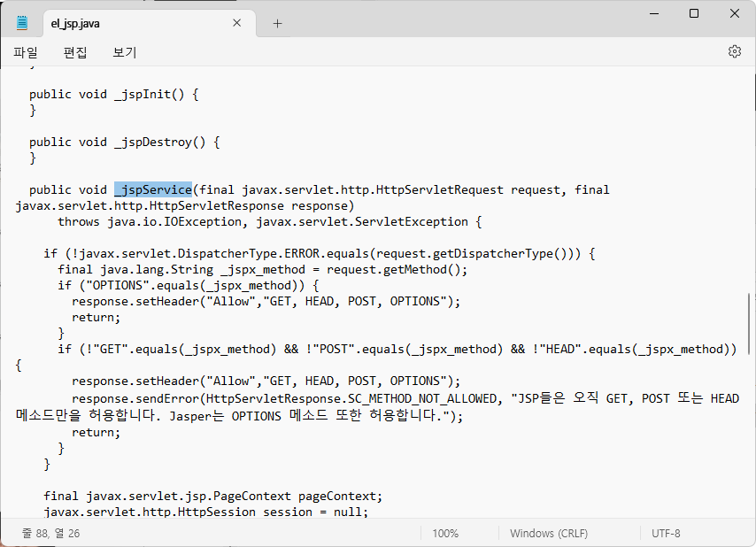Viewport: 756px width, 547px height.
Task: Close the el_jsp.java tab
Action: (236, 23)
